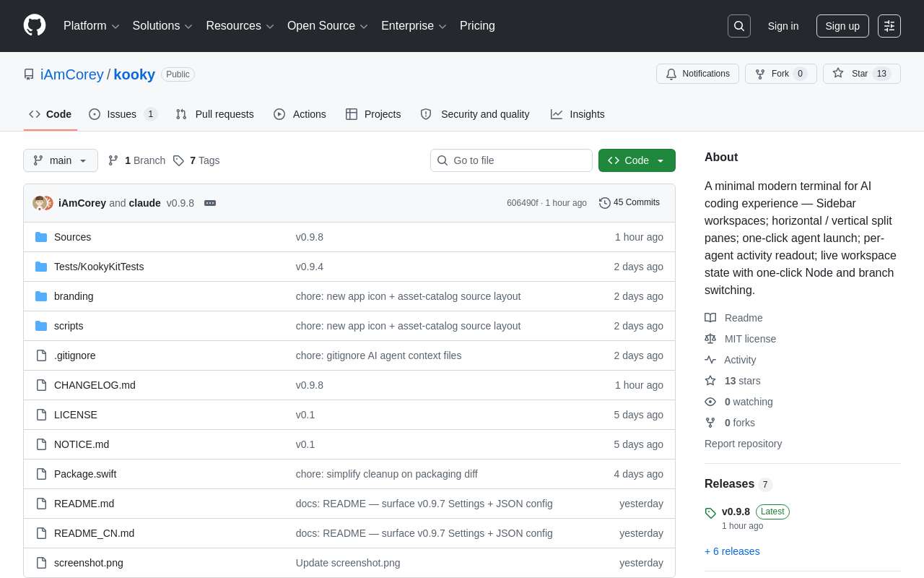
Task: Click the scripts folder icon
Action: point(41,326)
